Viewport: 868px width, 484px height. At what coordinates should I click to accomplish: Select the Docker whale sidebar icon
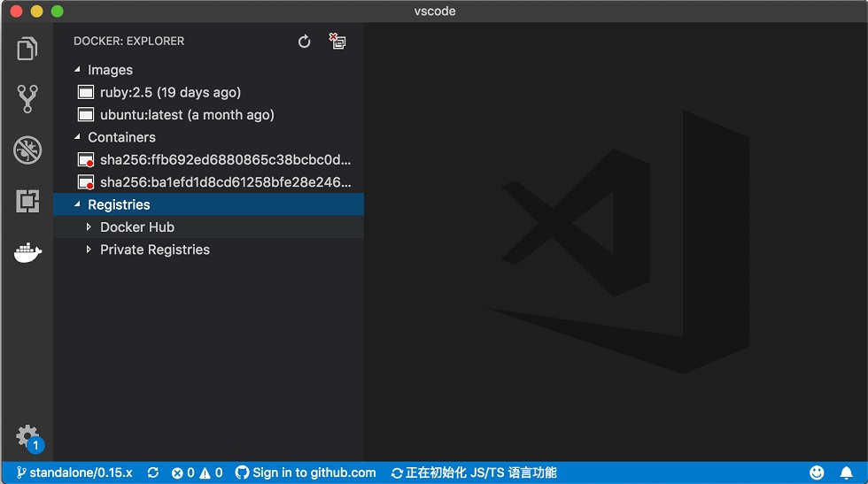(x=27, y=252)
